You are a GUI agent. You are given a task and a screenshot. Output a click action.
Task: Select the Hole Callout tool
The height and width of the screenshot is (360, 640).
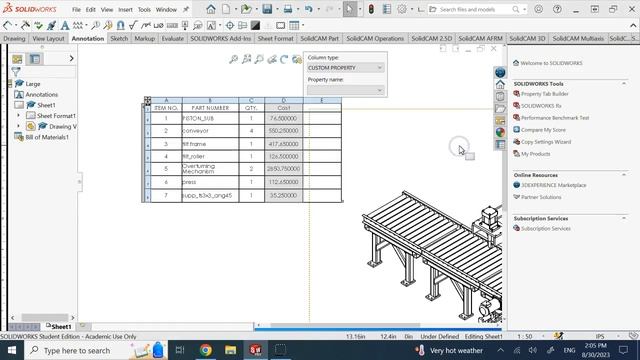158,25
